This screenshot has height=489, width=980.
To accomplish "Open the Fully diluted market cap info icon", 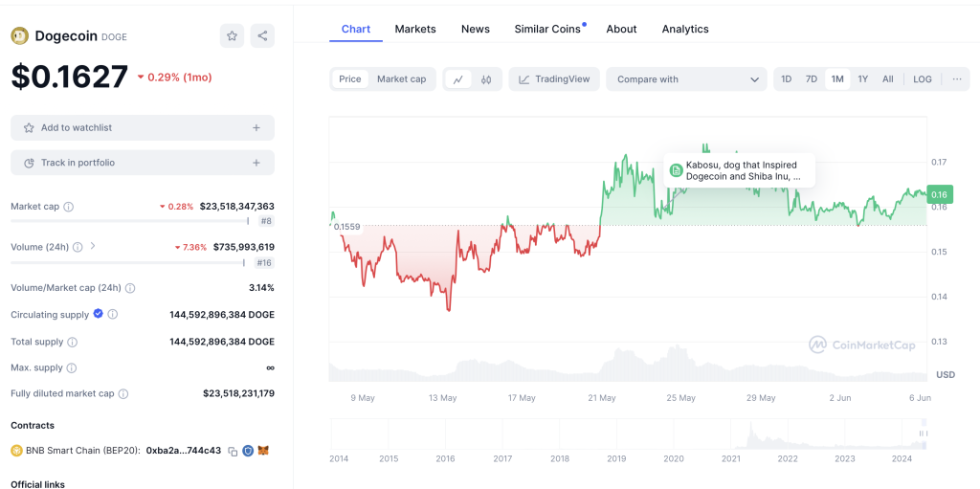I will click(x=123, y=394).
